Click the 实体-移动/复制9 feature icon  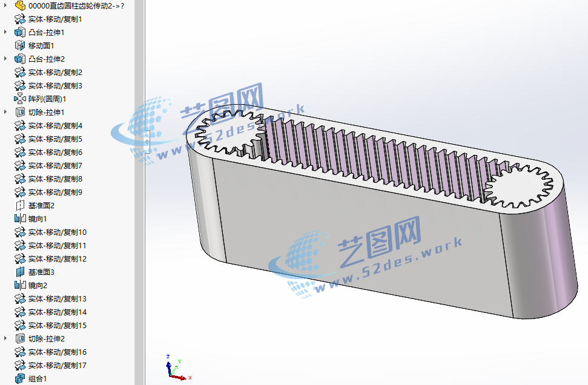[x=20, y=192]
